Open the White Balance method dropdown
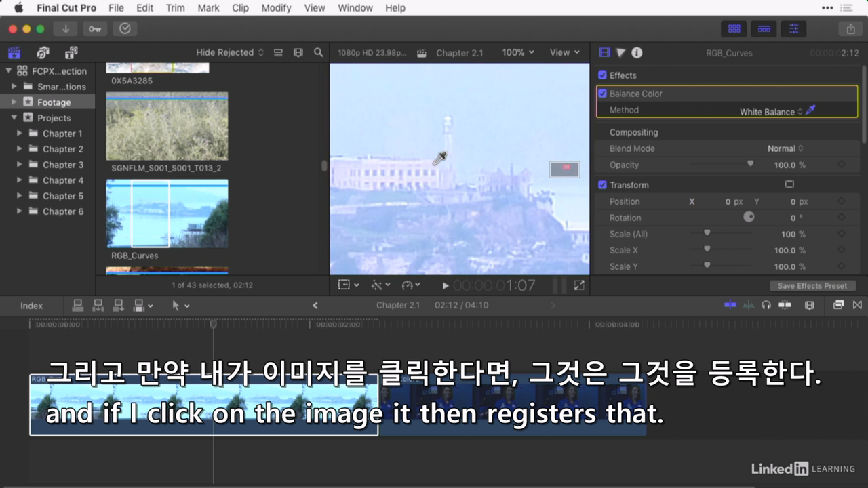 pyautogui.click(x=771, y=112)
